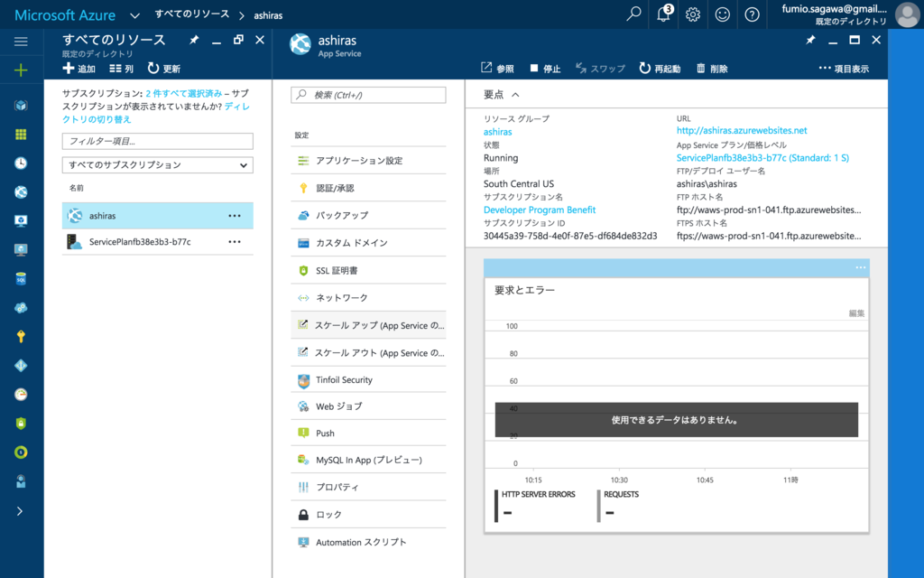Click 項目表示 more options
Image resolution: width=924 pixels, height=578 pixels.
[844, 69]
